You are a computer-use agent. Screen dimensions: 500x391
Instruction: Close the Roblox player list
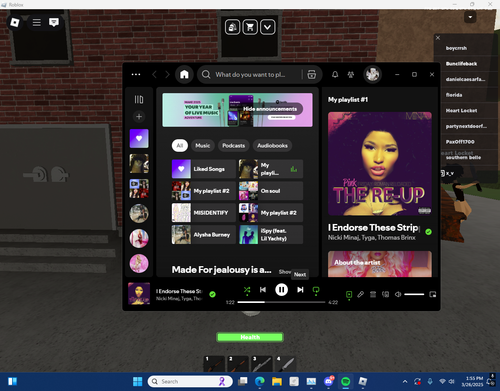(438, 38)
